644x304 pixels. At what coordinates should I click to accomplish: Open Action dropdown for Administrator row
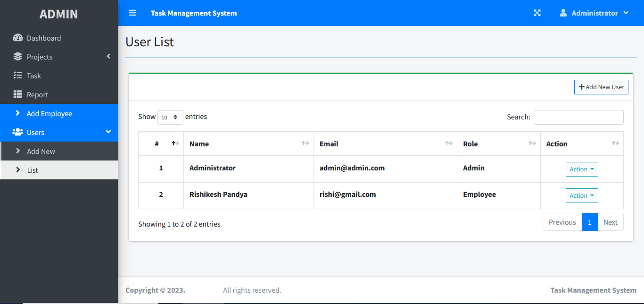pos(582,169)
